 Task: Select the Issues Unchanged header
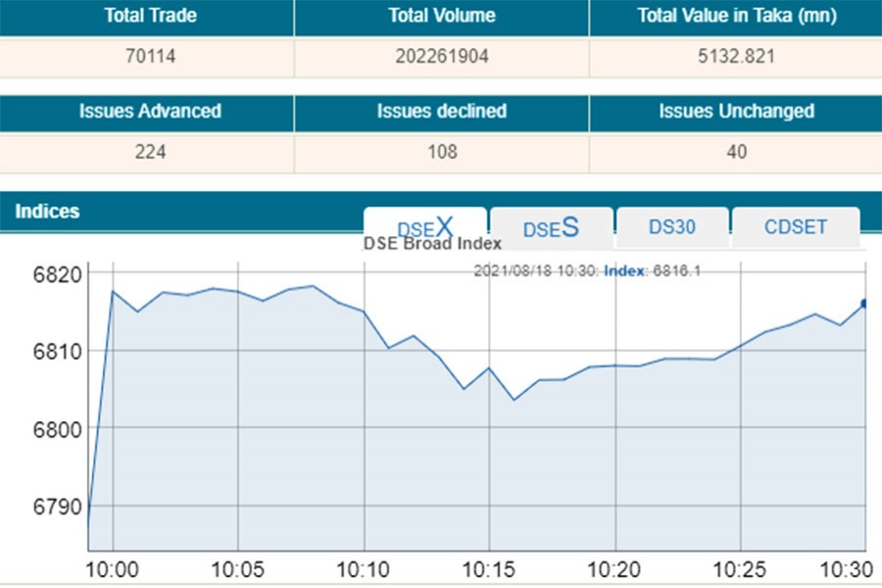tap(735, 112)
